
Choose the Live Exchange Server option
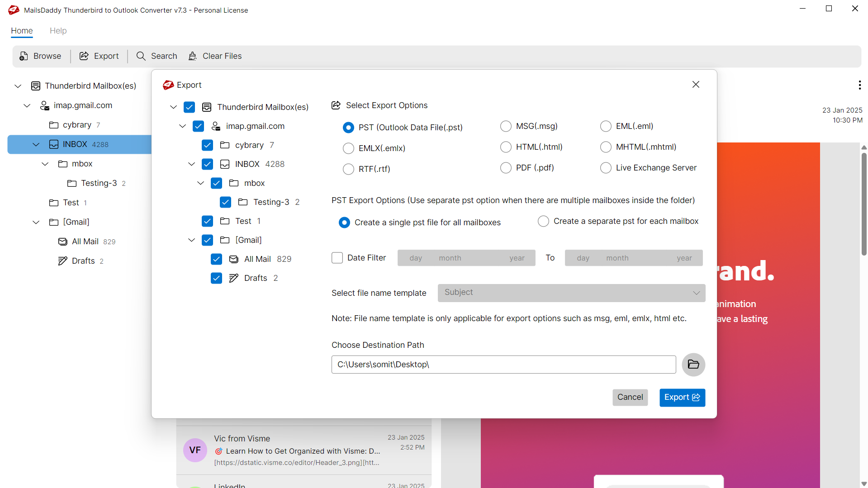pyautogui.click(x=606, y=168)
